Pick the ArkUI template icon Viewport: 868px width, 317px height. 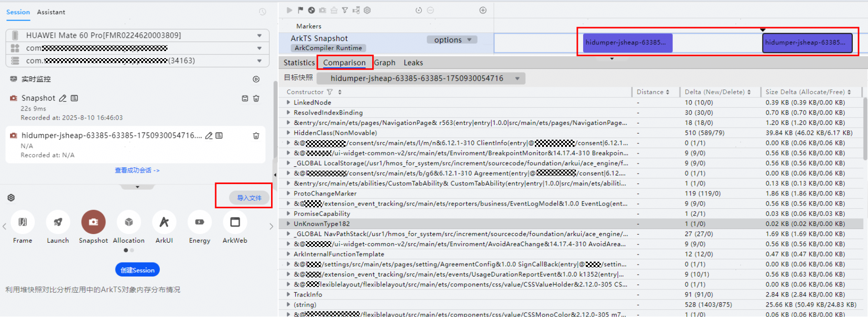(x=164, y=222)
